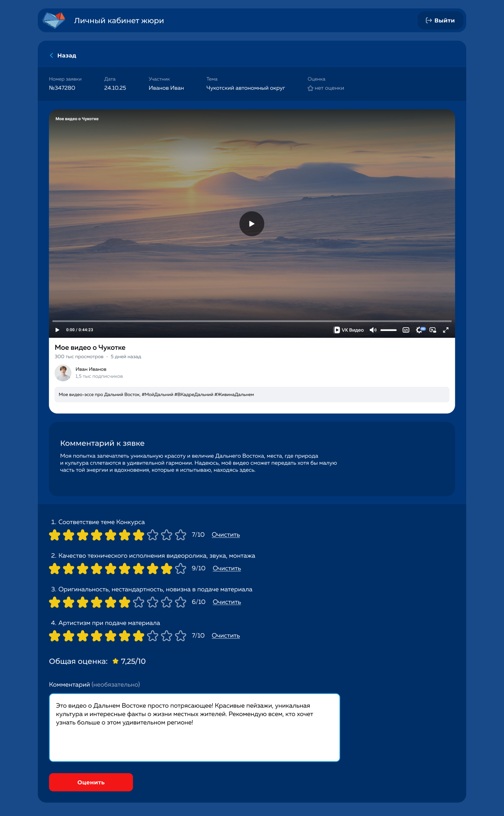Image resolution: width=504 pixels, height=816 pixels.
Task: Click the video progress bar
Action: pyautogui.click(x=252, y=321)
